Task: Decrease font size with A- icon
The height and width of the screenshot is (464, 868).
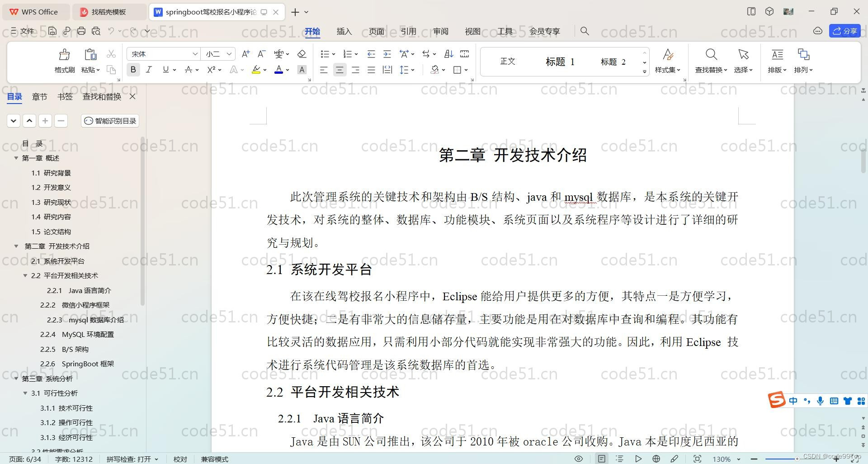Action: click(261, 54)
